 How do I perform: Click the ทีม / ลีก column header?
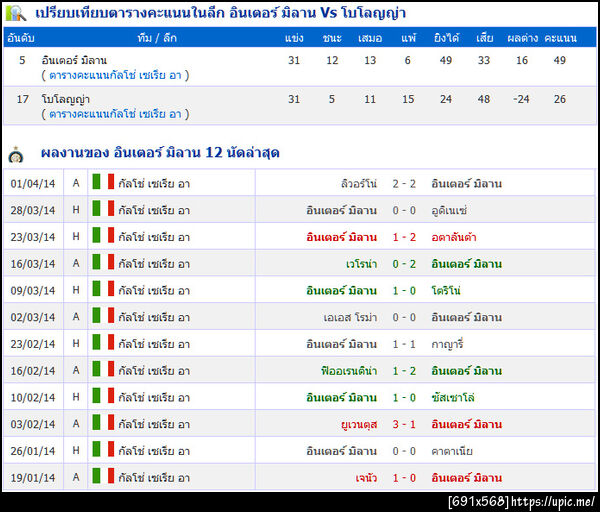click(x=157, y=38)
